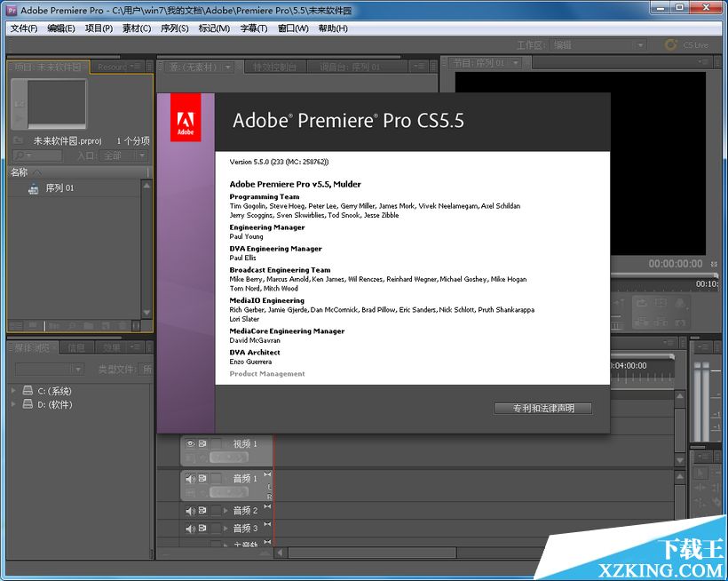Switch to the 信息 tab
Viewport: 728px width, 581px height.
click(x=76, y=347)
